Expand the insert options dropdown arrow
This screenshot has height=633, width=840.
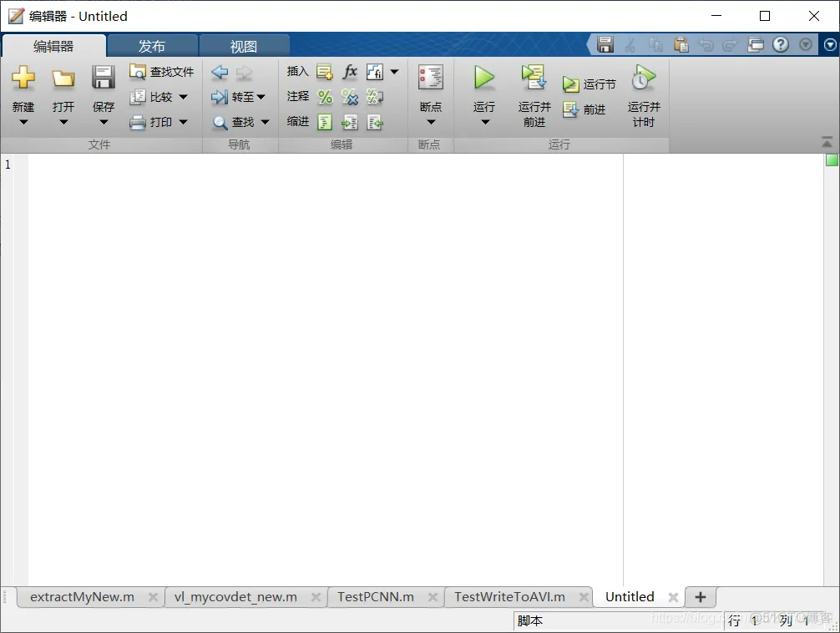tap(394, 71)
